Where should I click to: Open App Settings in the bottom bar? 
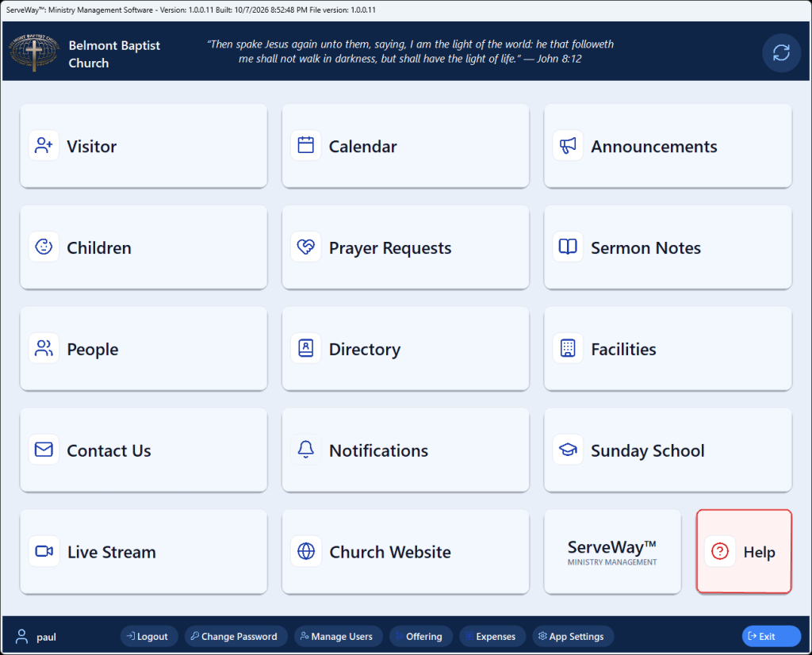coord(573,636)
